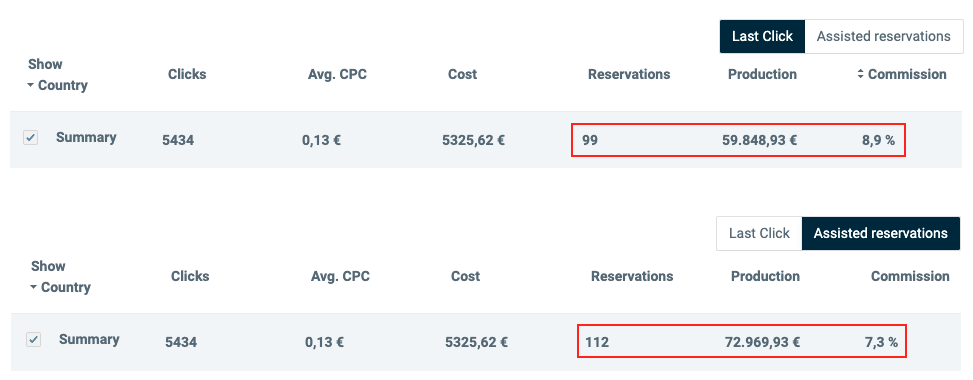
Task: Select Assisted reservations tab in bottom table
Action: click(x=881, y=233)
